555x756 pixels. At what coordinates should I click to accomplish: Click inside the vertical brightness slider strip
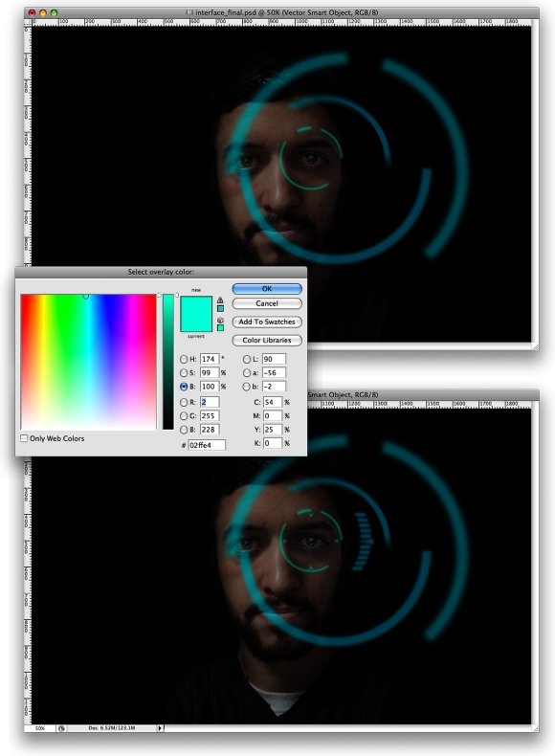(x=167, y=362)
